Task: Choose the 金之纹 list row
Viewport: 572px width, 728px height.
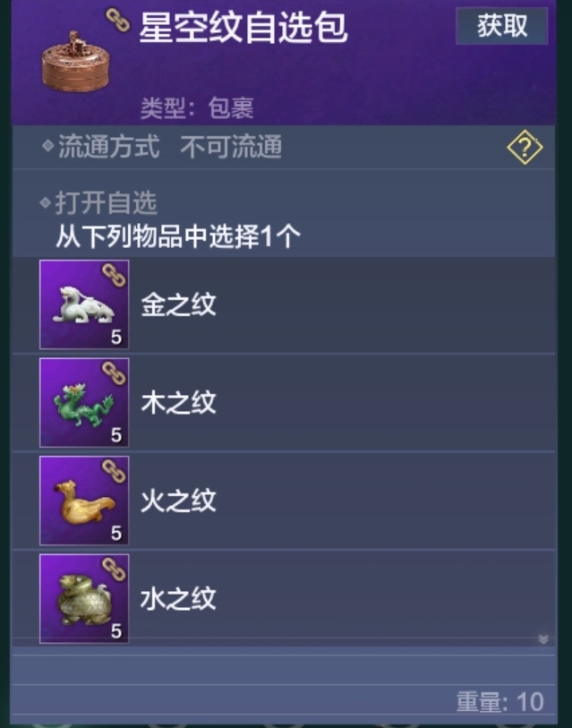Action: pos(284,304)
